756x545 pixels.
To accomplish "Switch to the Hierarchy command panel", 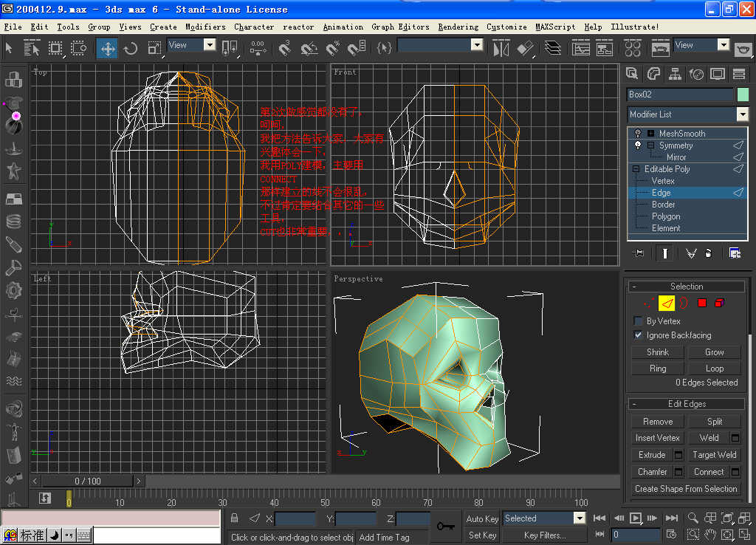I will (x=675, y=74).
